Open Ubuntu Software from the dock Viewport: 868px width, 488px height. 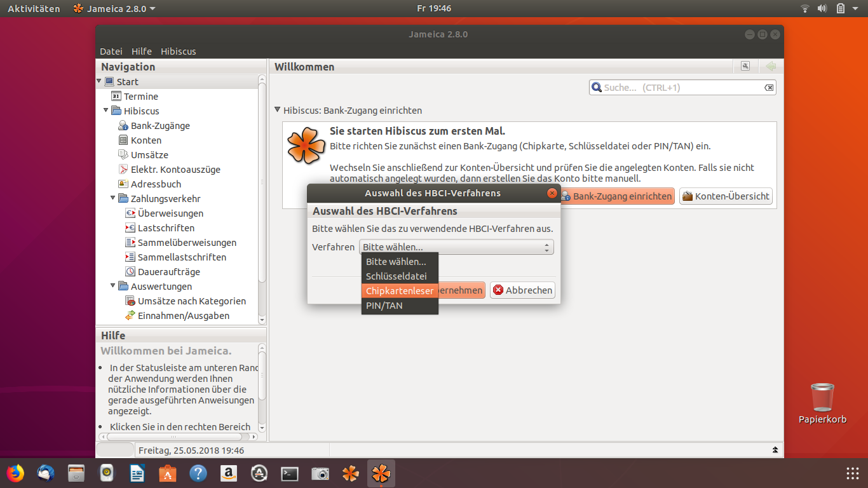pyautogui.click(x=168, y=473)
